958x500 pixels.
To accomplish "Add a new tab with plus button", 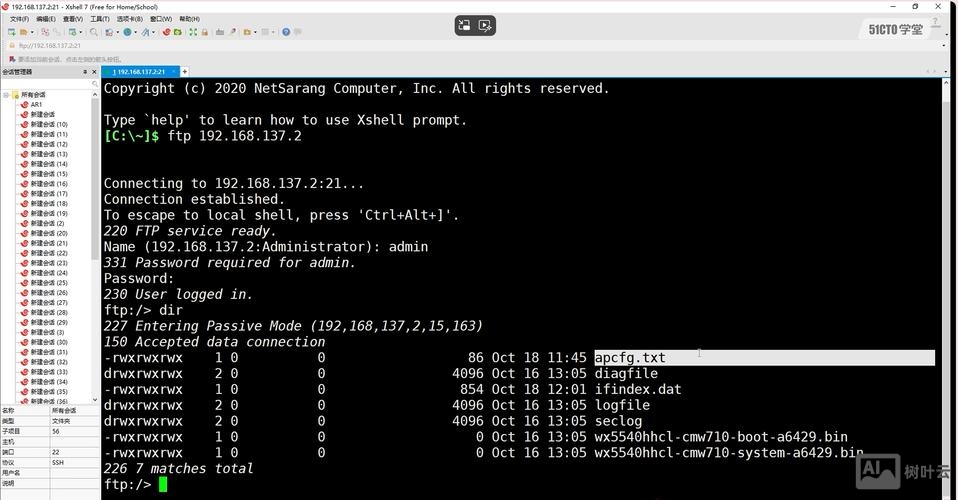I will [185, 72].
